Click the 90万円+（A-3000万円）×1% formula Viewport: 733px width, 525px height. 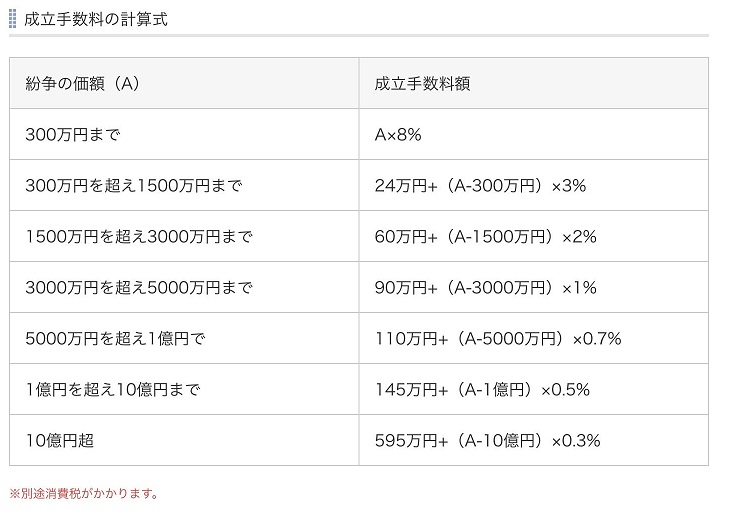click(485, 288)
